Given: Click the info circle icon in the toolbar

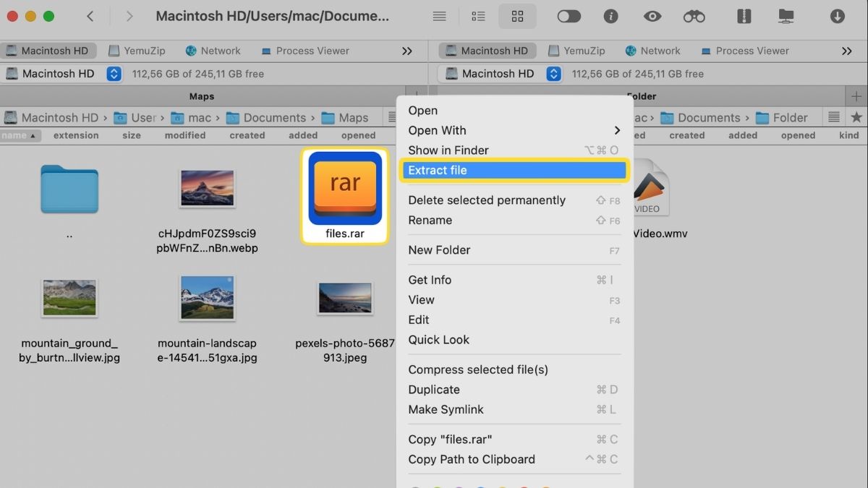Looking at the screenshot, I should pos(611,16).
